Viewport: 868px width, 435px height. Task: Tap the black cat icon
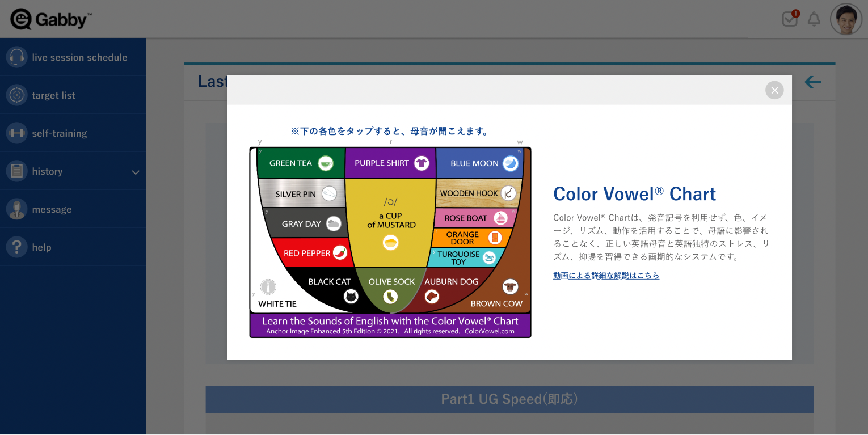(351, 296)
